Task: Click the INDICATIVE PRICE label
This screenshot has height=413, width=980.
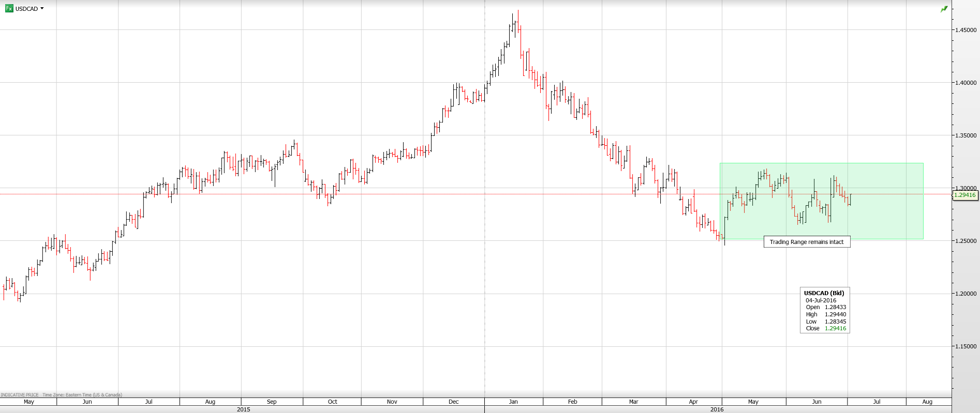Action: (20, 395)
